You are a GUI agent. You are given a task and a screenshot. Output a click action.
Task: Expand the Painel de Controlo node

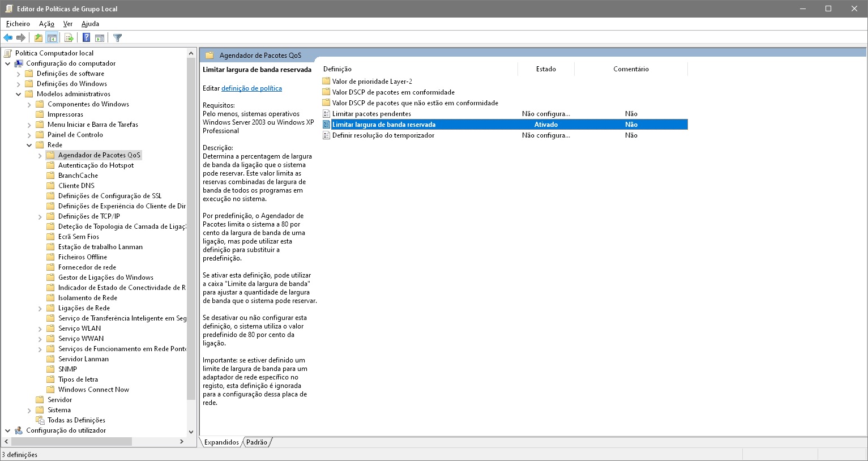click(29, 135)
